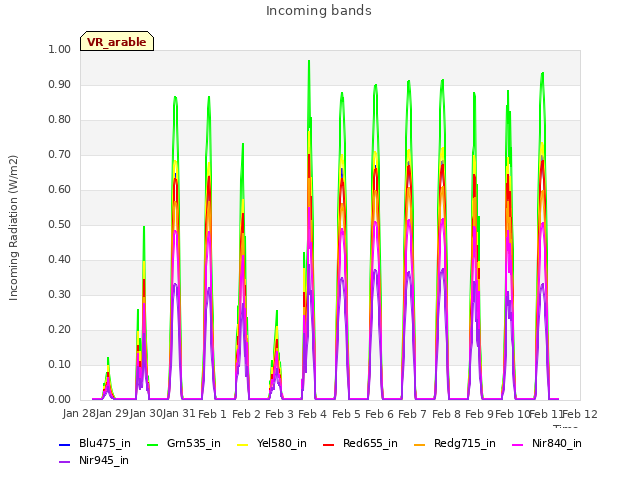Click the 0.90 y-axis tick label
640x480 pixels.
point(60,84)
